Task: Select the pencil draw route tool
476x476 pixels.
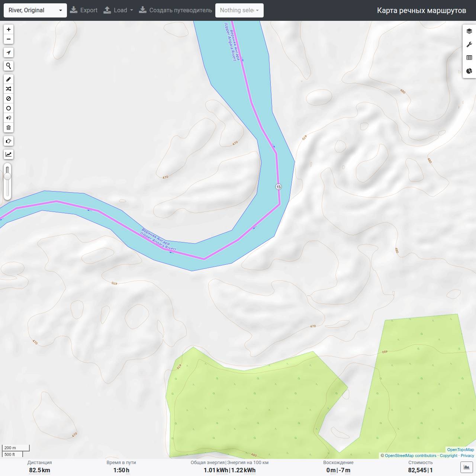Action: (9, 79)
